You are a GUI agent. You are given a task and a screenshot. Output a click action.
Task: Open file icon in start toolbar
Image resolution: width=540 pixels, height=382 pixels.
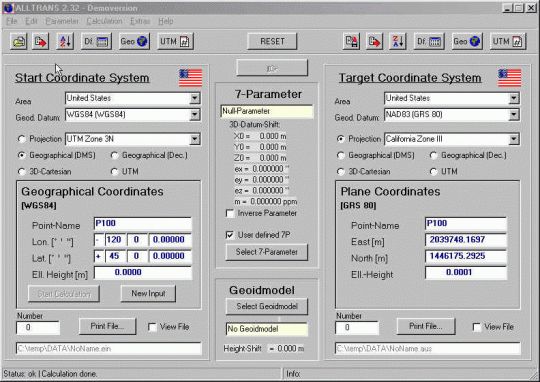19,42
